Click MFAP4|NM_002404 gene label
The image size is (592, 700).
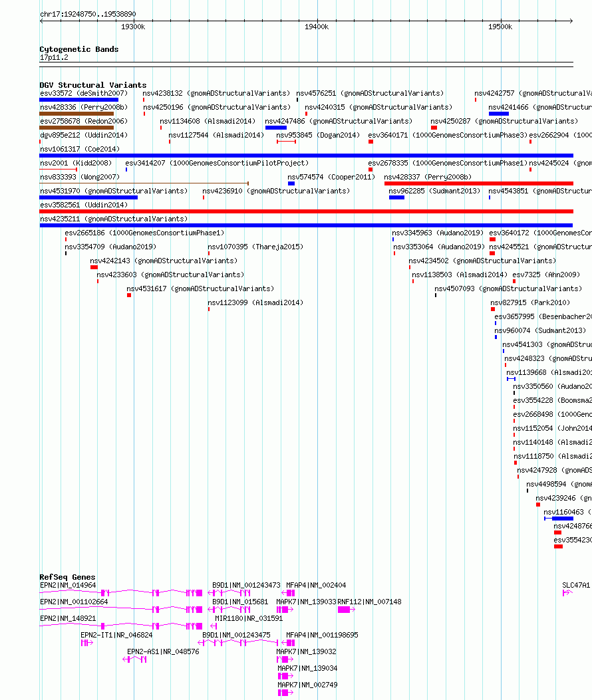coord(316,585)
